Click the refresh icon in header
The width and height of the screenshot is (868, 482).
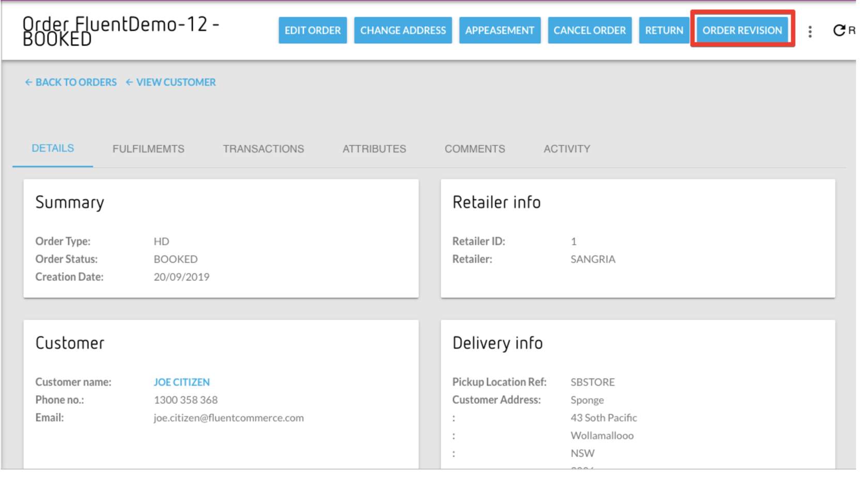point(839,31)
